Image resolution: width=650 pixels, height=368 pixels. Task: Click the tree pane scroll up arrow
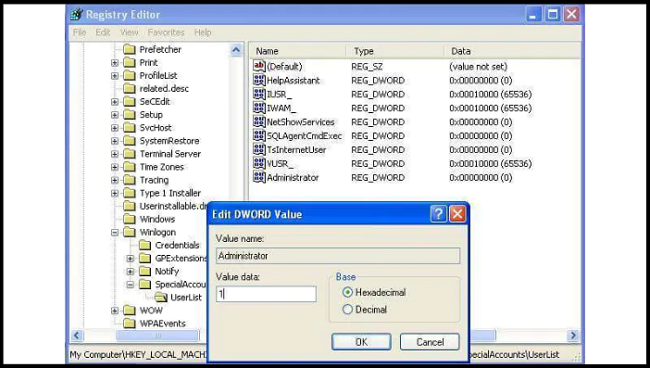pos(236,51)
